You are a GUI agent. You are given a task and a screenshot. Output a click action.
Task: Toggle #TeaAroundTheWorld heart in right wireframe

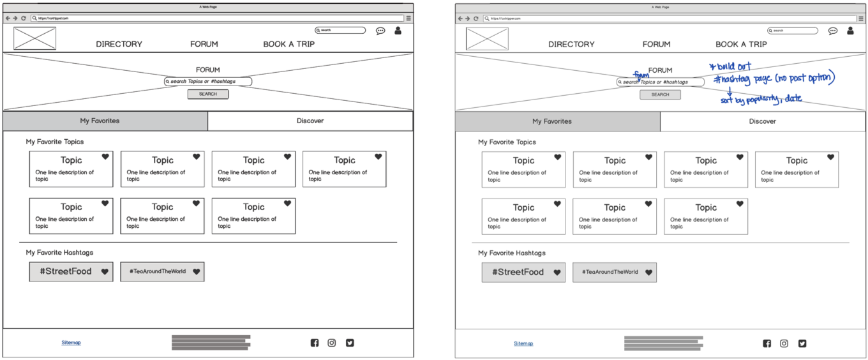pos(648,273)
